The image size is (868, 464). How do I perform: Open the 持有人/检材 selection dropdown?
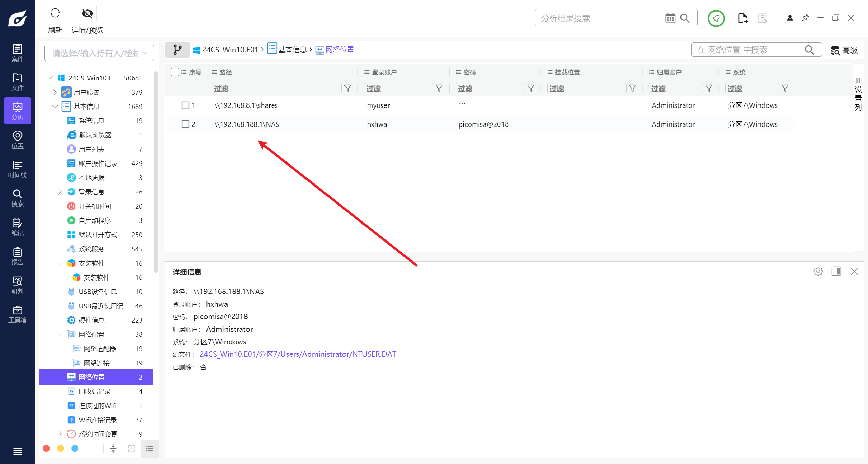pyautogui.click(x=99, y=53)
